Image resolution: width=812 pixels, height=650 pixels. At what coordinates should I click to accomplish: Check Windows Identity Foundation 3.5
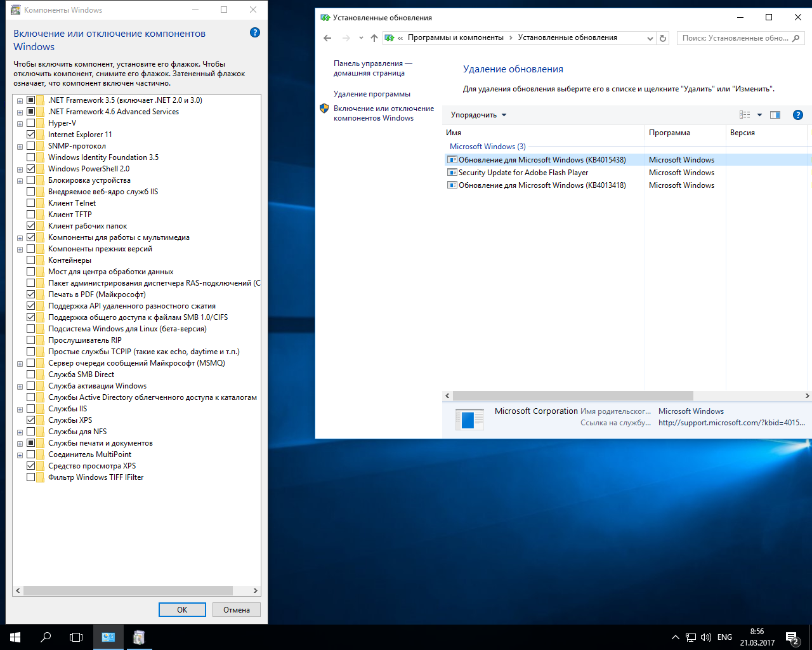tap(30, 157)
